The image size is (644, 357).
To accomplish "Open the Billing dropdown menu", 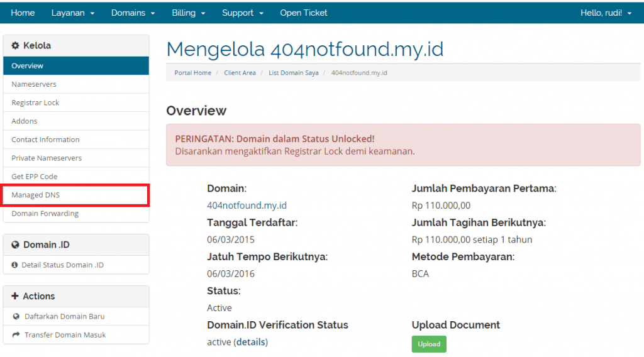I will [189, 13].
